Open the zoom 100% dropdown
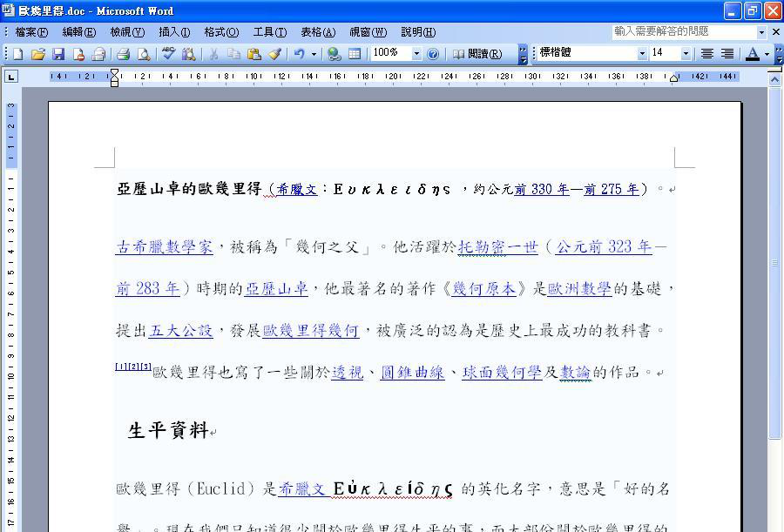The image size is (784, 532). (416, 53)
